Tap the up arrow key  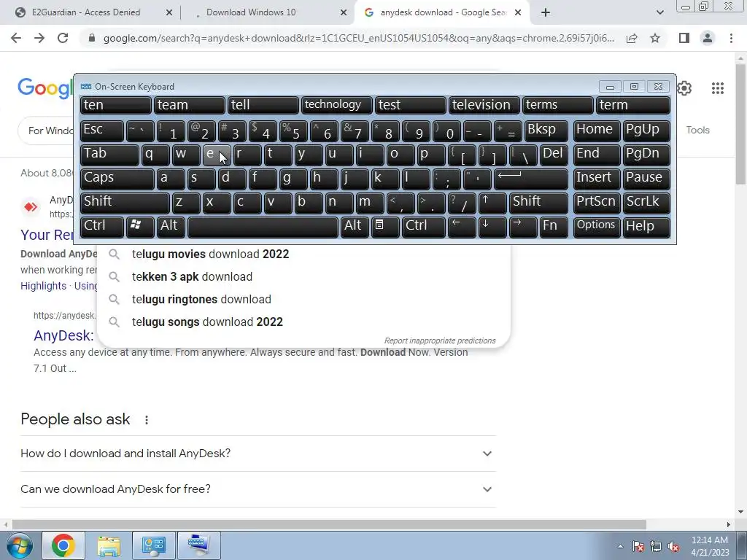click(492, 202)
